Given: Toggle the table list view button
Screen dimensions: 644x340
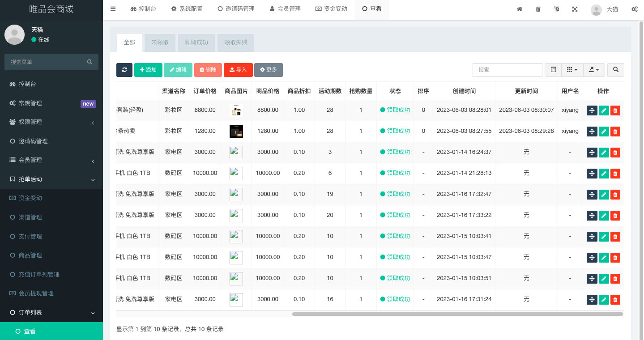Looking at the screenshot, I should (553, 70).
